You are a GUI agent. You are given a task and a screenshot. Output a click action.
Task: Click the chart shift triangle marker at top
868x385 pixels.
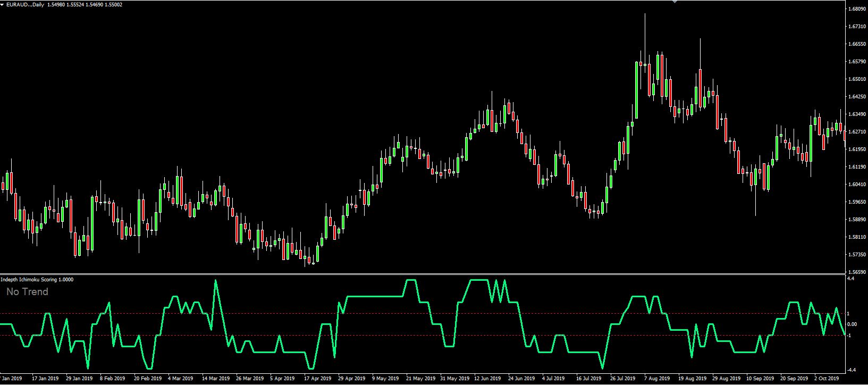(675, 2)
